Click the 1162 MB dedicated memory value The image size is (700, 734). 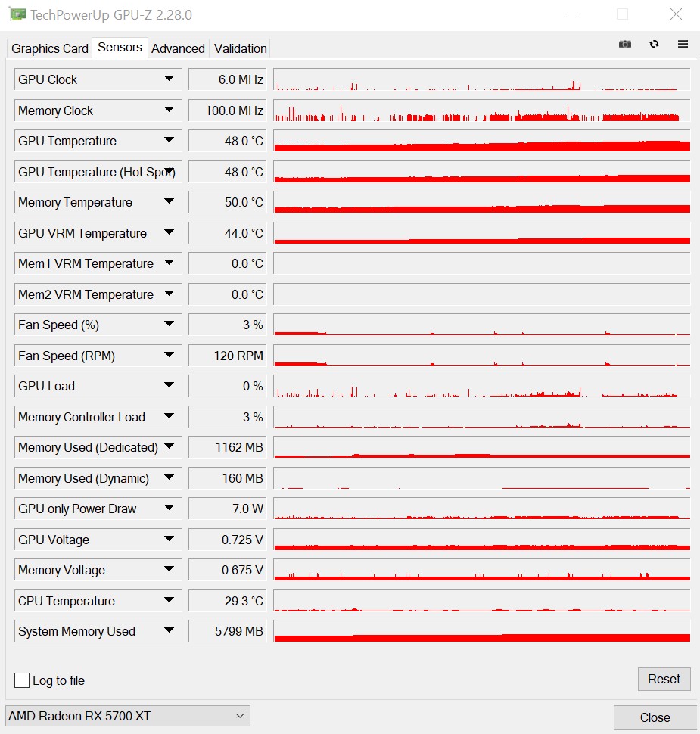click(x=228, y=447)
